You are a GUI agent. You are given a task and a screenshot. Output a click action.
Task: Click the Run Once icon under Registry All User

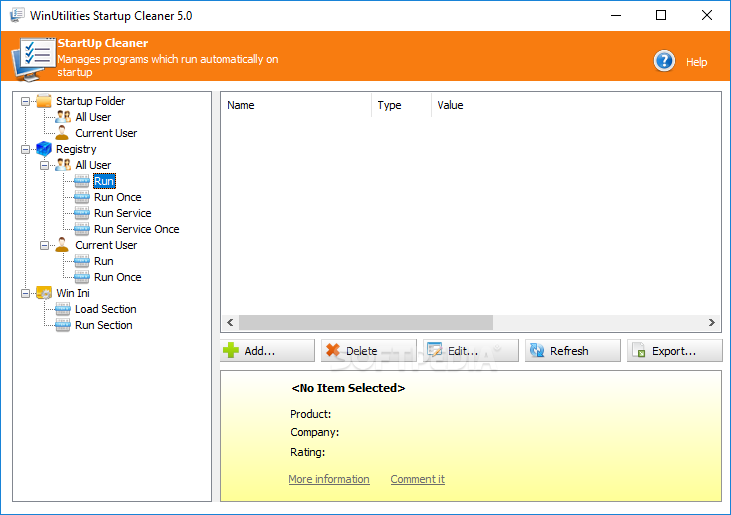pos(82,197)
